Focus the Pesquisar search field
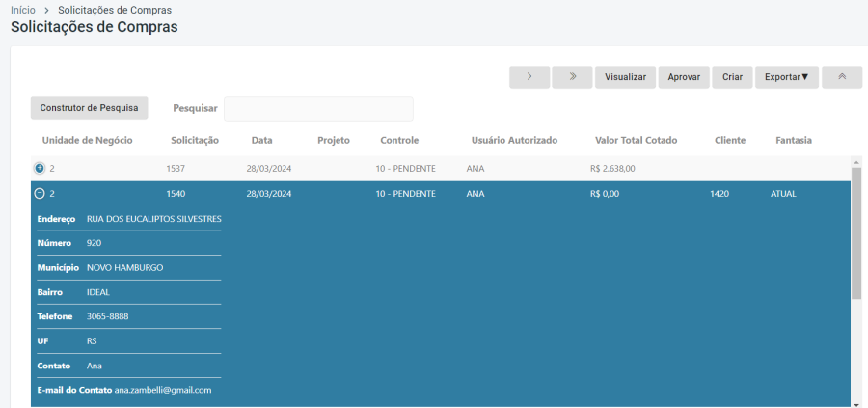This screenshot has width=868, height=408. (318, 108)
